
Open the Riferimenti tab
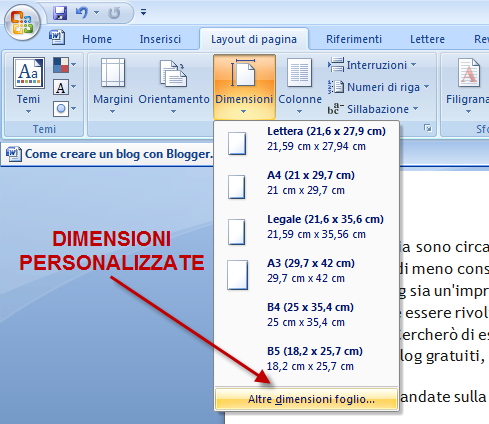(x=354, y=39)
